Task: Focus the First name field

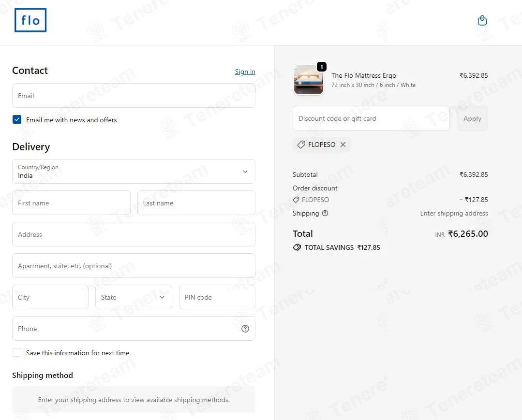Action: tap(71, 203)
